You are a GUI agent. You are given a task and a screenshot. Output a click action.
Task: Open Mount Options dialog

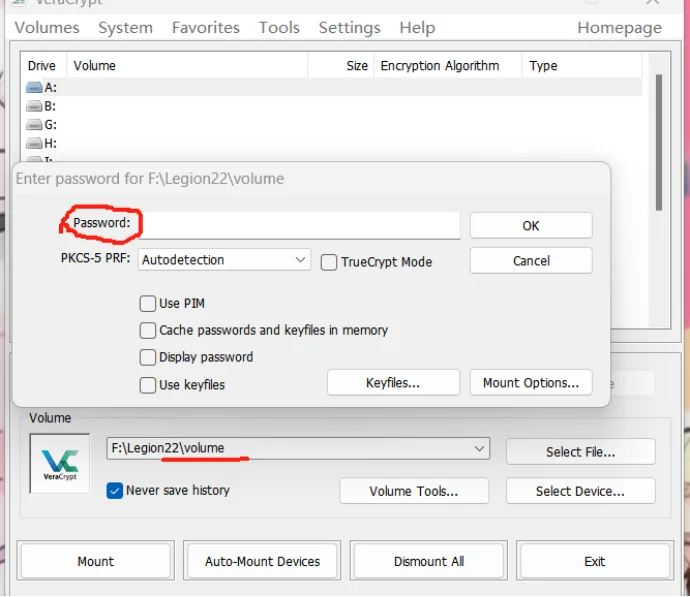click(531, 383)
